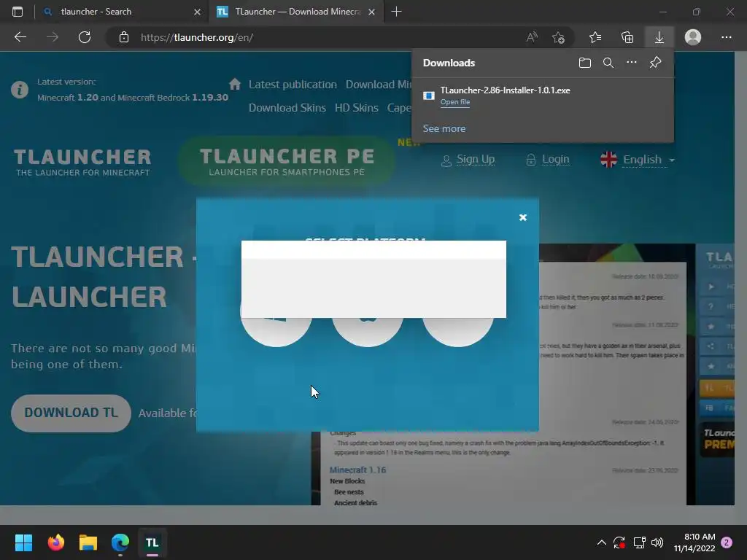Switch to TLauncher Download Minecraft tab

(295, 12)
